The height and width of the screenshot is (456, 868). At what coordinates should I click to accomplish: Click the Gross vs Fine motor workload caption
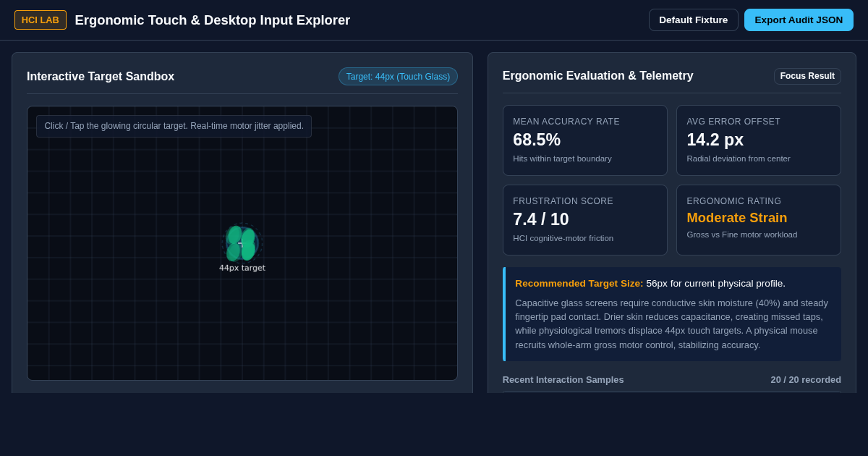point(741,235)
